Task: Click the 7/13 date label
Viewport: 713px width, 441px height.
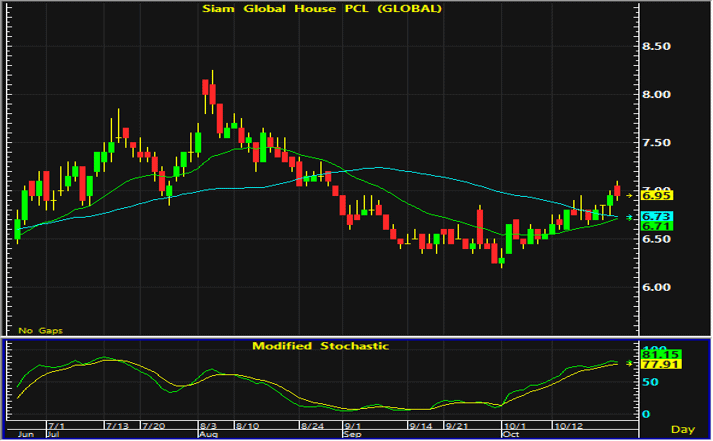Action: tap(117, 426)
